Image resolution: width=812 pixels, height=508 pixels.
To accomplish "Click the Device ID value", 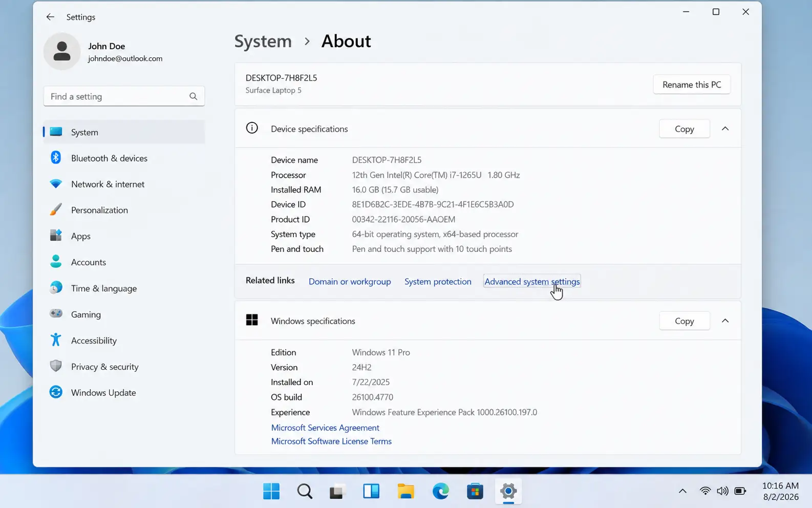I will click(433, 204).
